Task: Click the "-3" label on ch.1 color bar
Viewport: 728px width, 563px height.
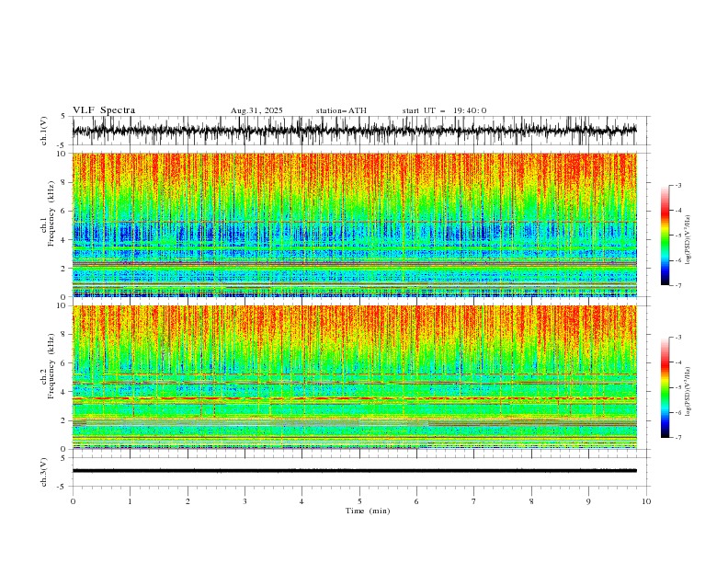Action: 677,185
